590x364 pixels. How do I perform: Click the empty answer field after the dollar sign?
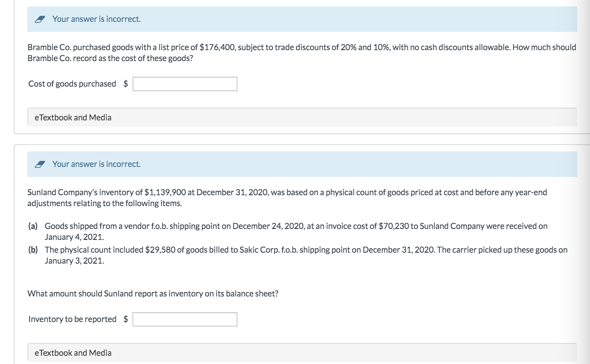(184, 84)
